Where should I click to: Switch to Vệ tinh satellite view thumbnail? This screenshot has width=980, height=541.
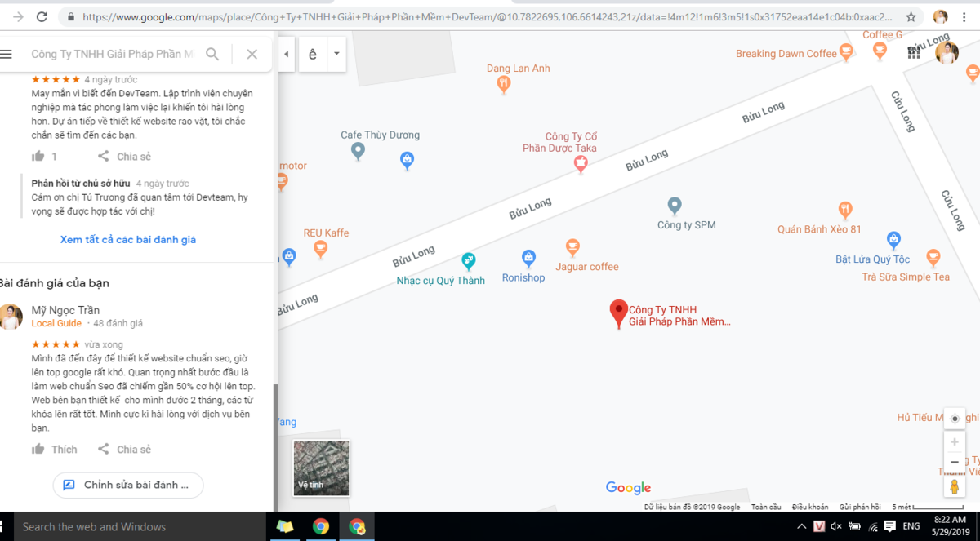coord(322,468)
